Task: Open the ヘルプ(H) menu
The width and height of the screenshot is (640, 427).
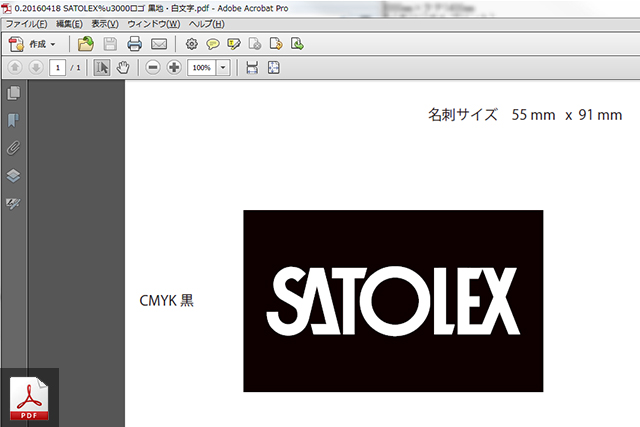Action: (x=207, y=24)
